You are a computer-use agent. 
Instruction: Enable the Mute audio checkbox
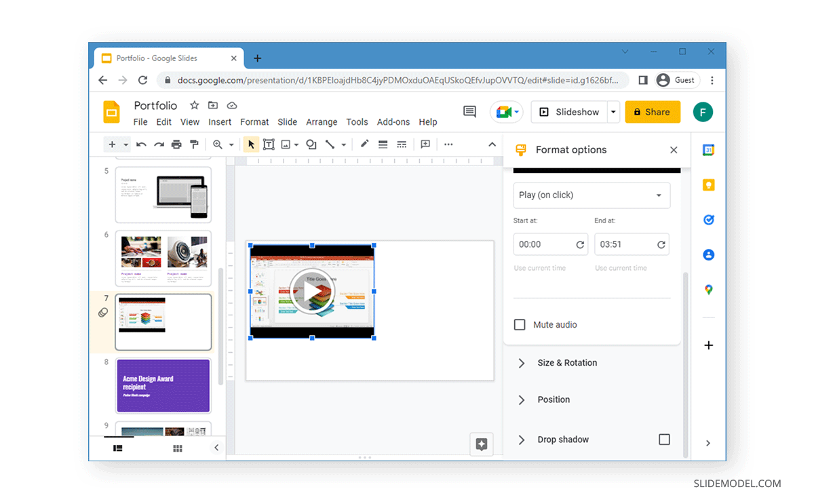point(520,325)
